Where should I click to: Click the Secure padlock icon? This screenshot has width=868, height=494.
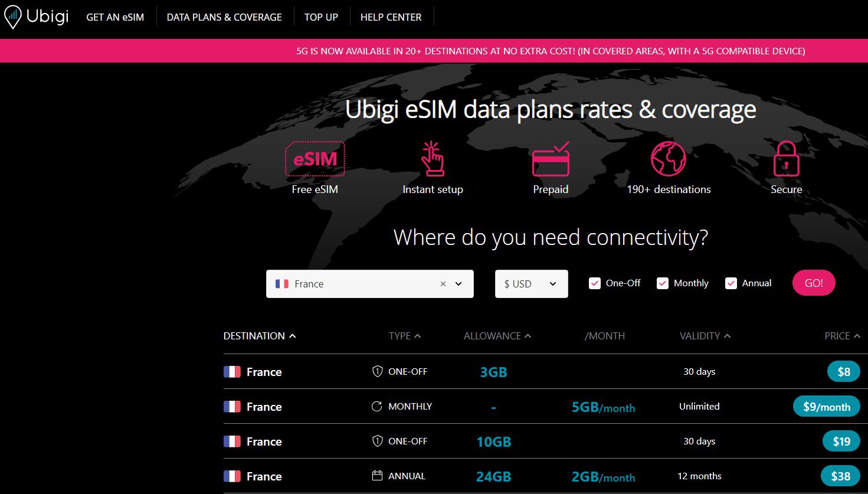[x=787, y=158]
